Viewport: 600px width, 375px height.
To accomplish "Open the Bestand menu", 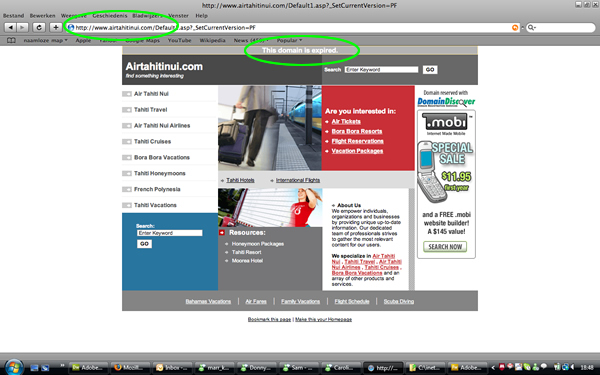I will (x=13, y=16).
